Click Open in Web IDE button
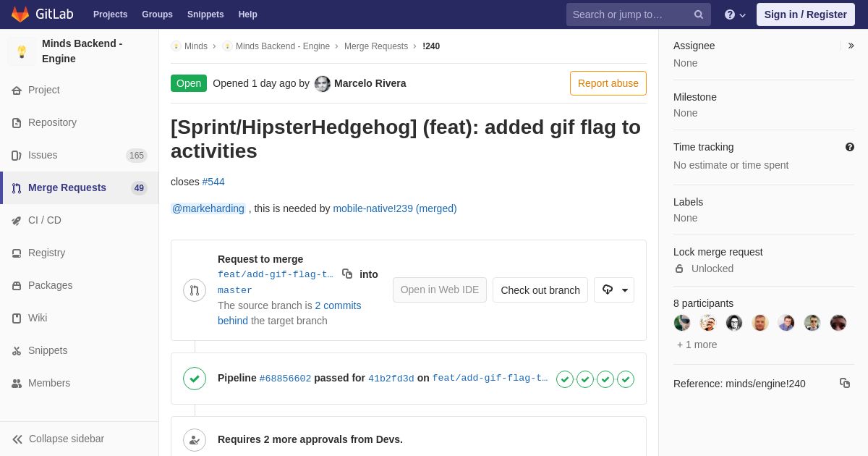The width and height of the screenshot is (868, 456). coord(440,290)
